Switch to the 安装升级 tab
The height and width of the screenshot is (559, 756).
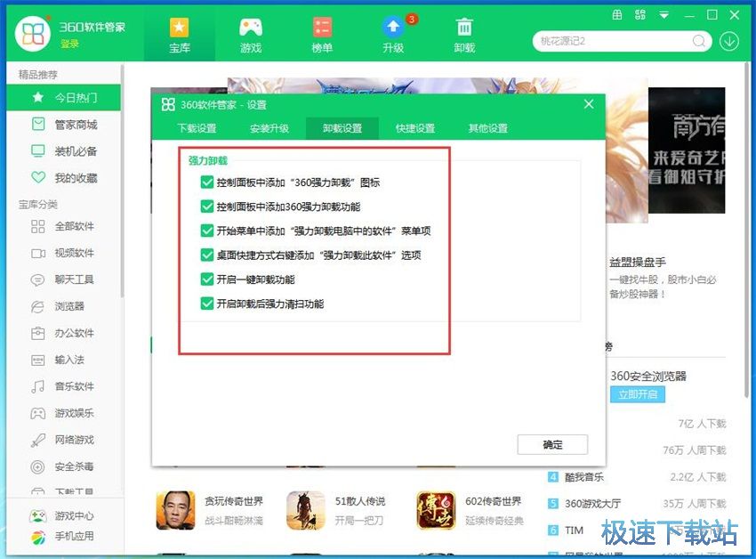click(269, 128)
